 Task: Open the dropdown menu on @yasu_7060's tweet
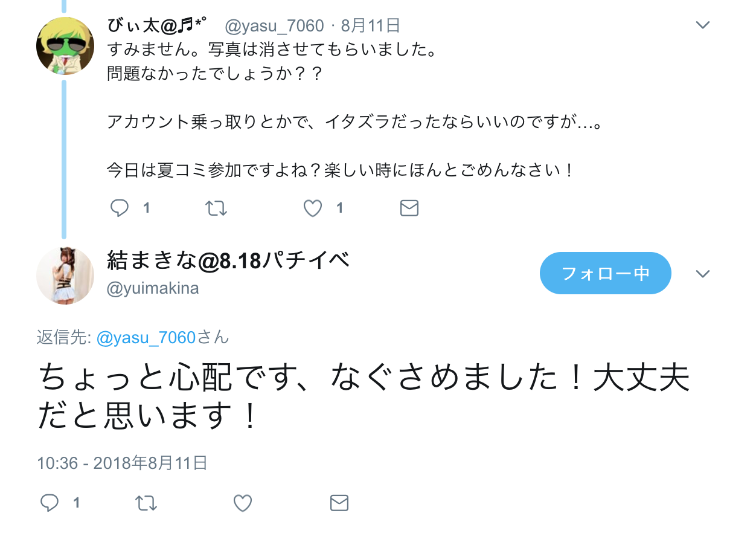[702, 25]
